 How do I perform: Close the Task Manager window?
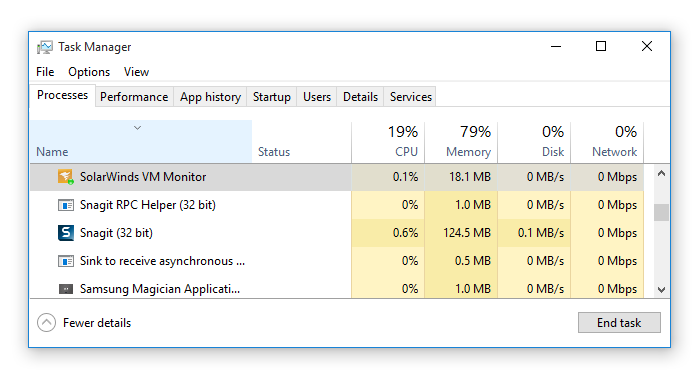point(647,46)
